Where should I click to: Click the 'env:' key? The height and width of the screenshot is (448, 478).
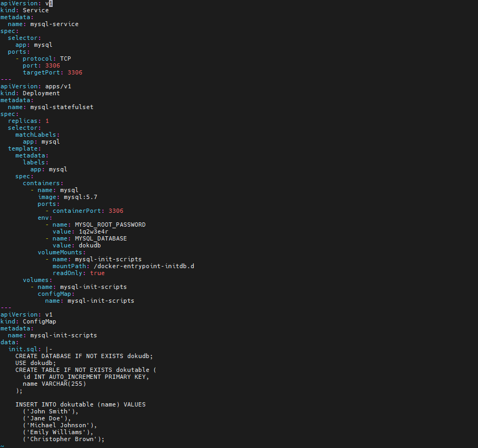[45, 218]
